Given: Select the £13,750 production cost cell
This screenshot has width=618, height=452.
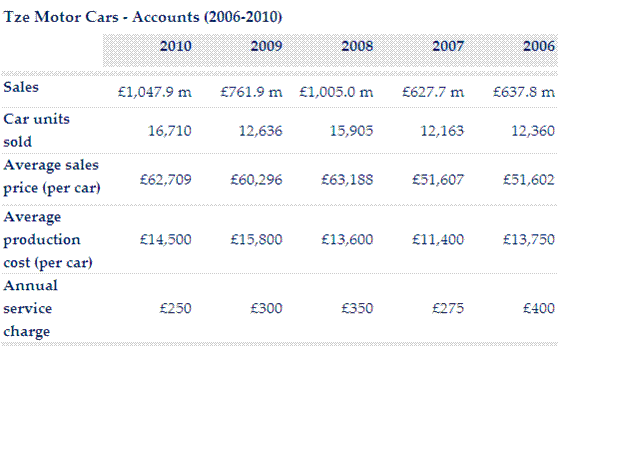Looking at the screenshot, I should click(x=530, y=240).
